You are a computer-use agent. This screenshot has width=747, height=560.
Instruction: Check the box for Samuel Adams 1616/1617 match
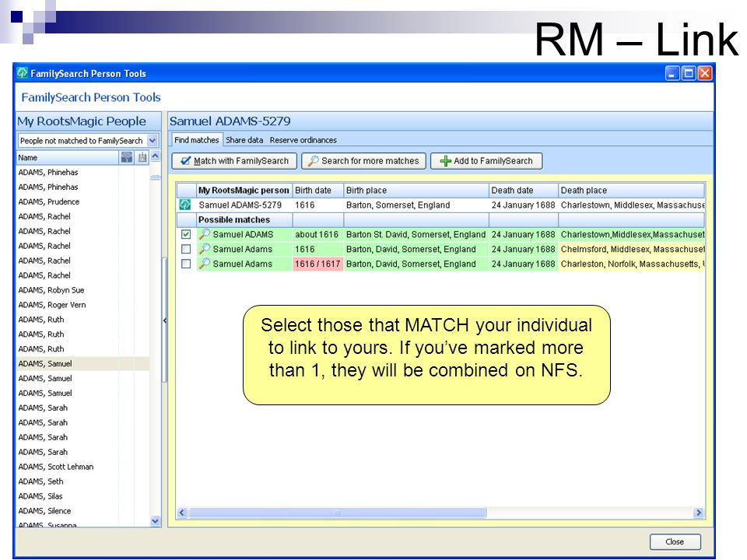click(x=186, y=264)
